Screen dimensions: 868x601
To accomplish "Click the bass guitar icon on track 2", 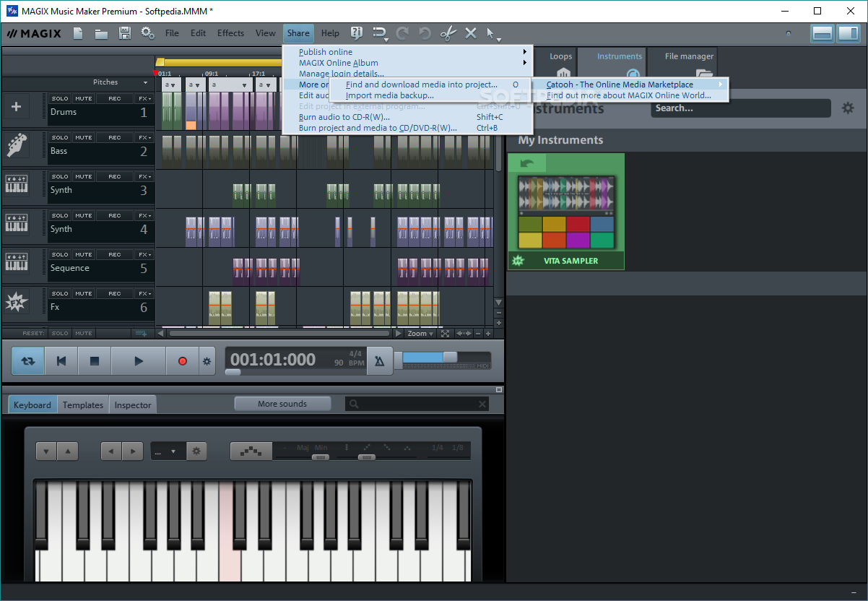I will coord(17,145).
